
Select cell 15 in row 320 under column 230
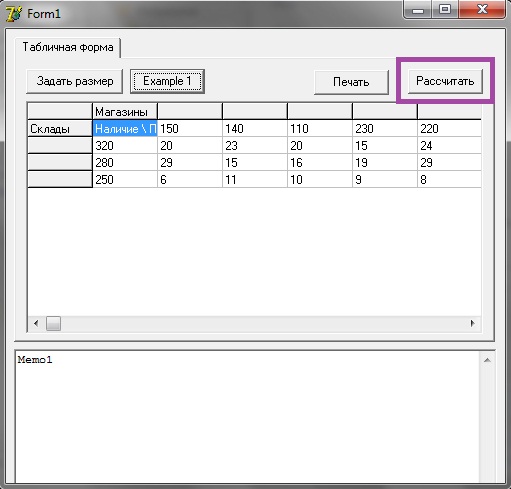[x=385, y=146]
